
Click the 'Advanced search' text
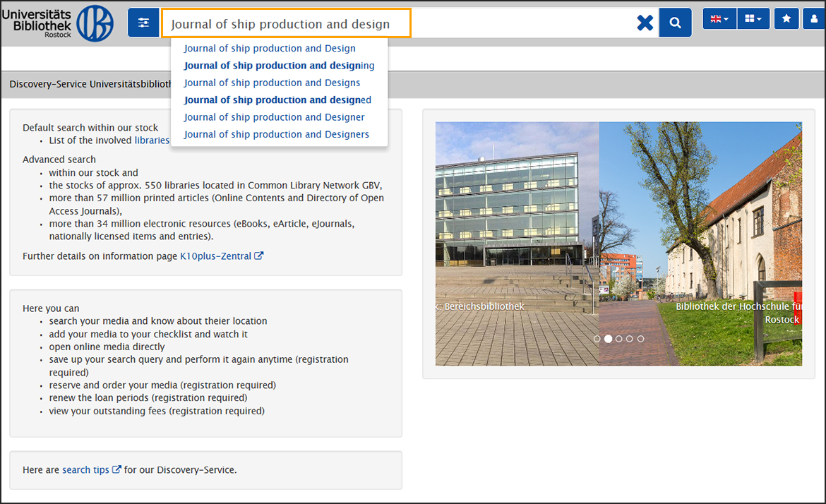59,159
